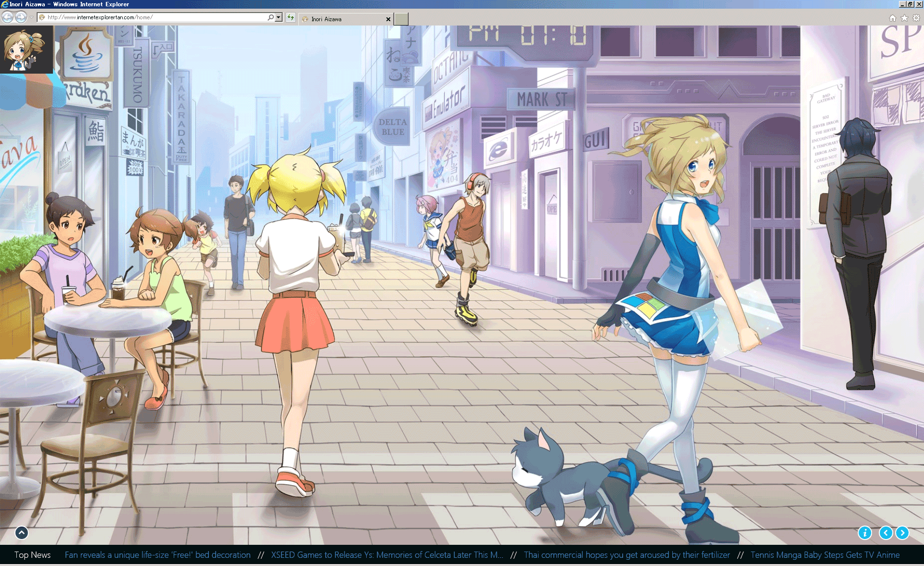
Task: Click the Internet Explorer logo in title bar
Action: pos(4,4)
